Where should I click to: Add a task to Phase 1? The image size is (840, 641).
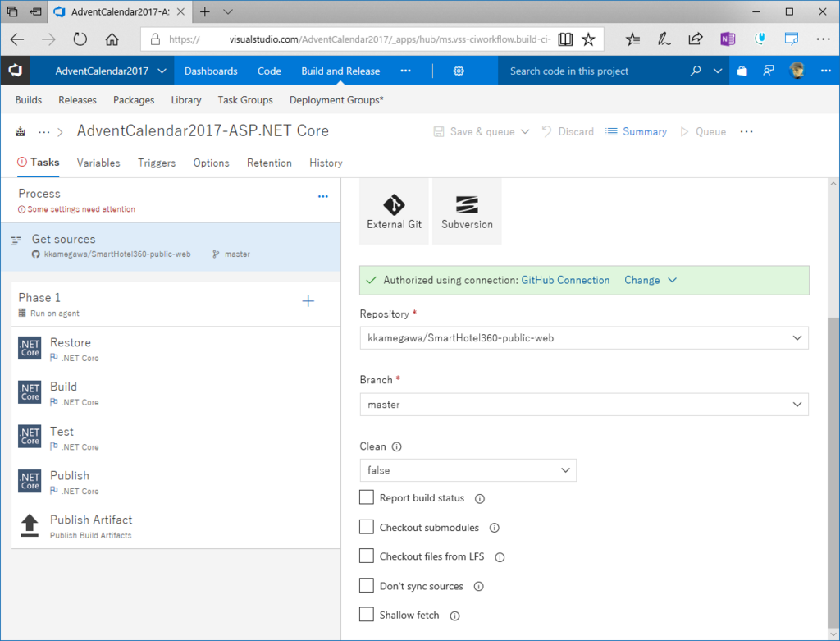point(308,301)
